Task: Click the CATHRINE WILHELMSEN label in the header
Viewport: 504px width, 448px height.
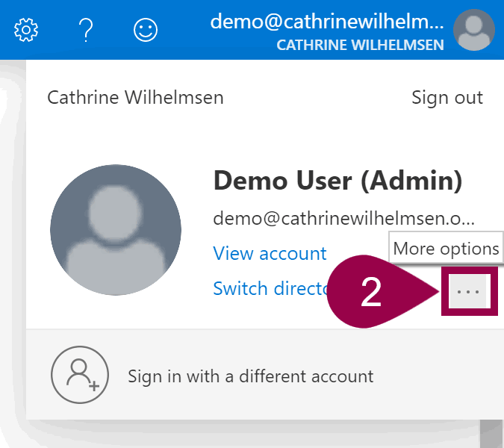Action: click(x=360, y=46)
